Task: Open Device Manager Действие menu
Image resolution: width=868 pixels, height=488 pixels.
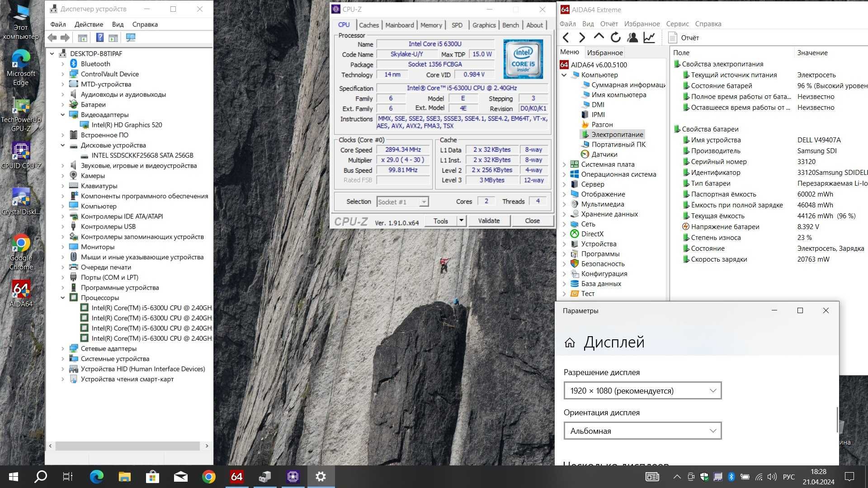Action: [89, 24]
